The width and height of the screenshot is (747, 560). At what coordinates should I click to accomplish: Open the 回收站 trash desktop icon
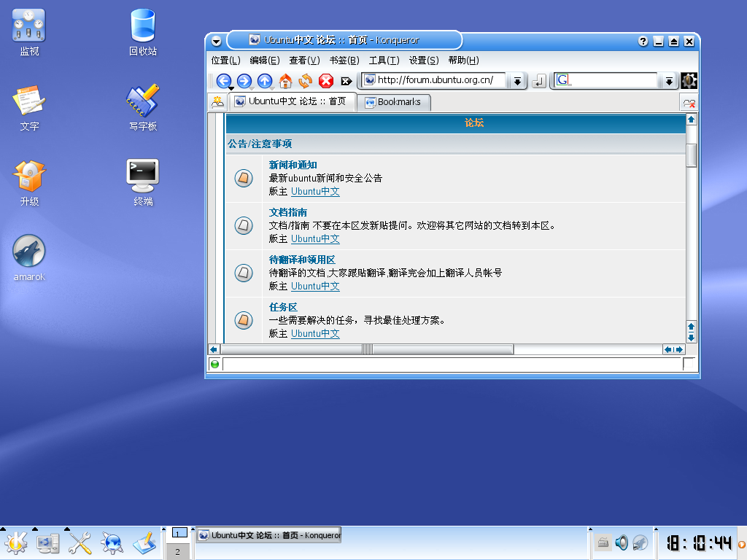[x=143, y=32]
